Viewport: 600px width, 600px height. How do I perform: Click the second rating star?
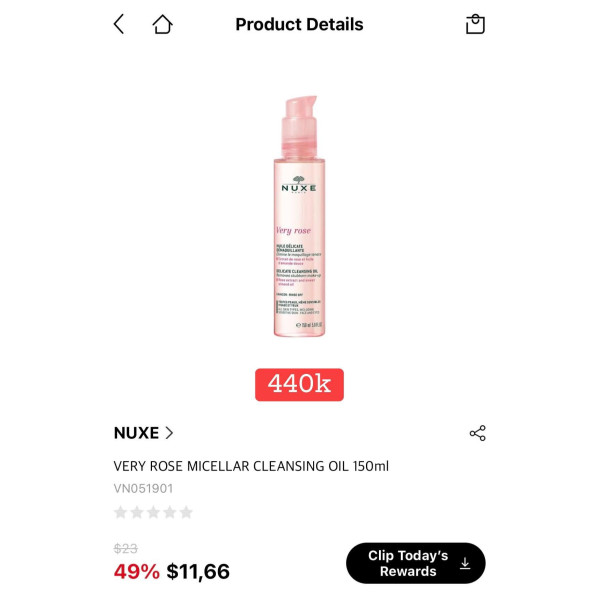coord(137,512)
